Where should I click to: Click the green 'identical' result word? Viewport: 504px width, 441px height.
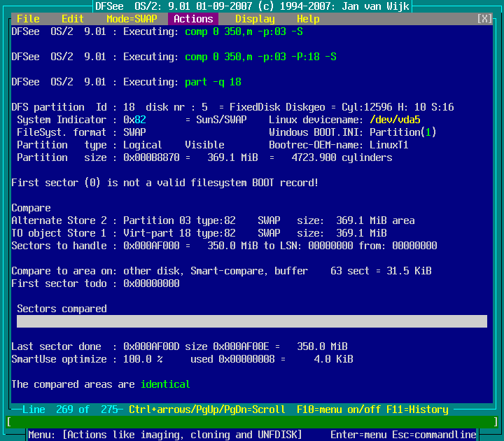coord(165,384)
